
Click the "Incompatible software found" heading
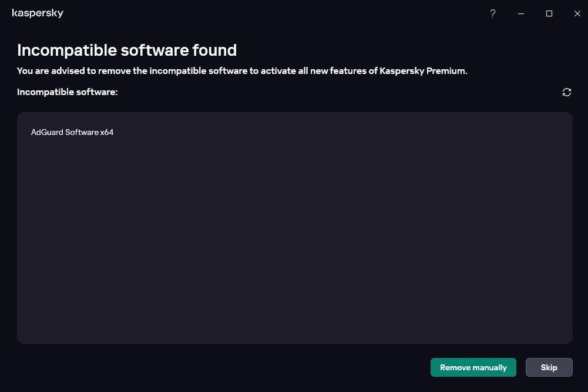click(127, 50)
